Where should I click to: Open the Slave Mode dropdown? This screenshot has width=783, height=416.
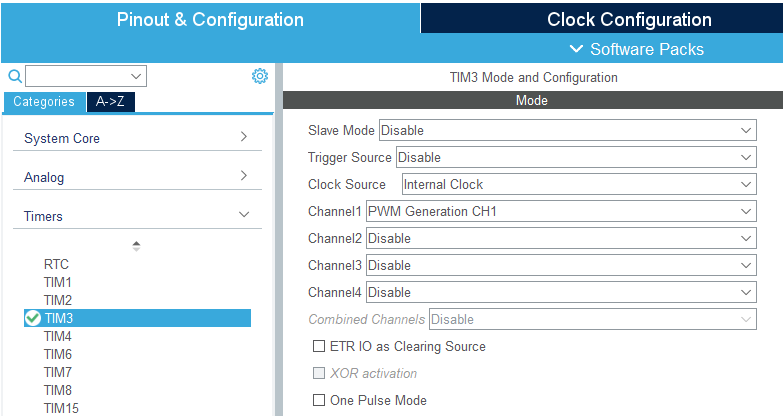click(x=567, y=130)
